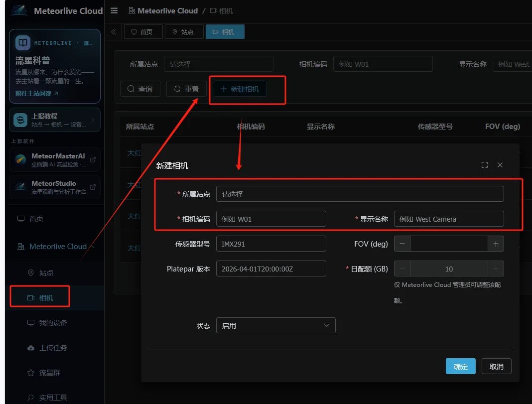
Task: Focus the 传感器型号 input
Action: (x=271, y=244)
